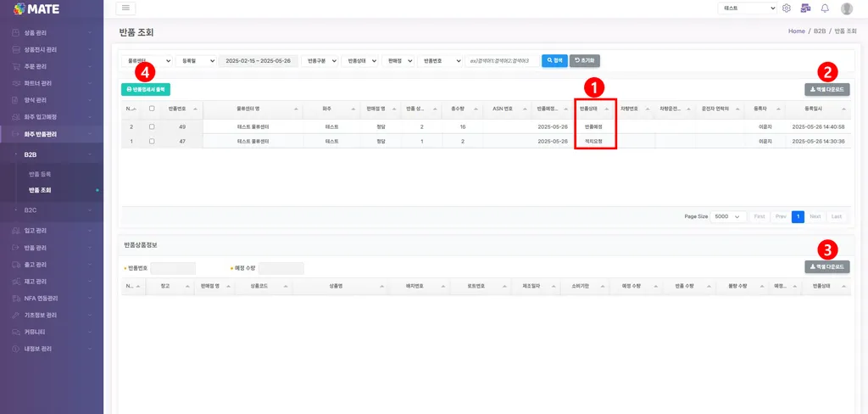Click the 화주 입고예정 sidebar icon
The image size is (868, 414).
(x=17, y=117)
